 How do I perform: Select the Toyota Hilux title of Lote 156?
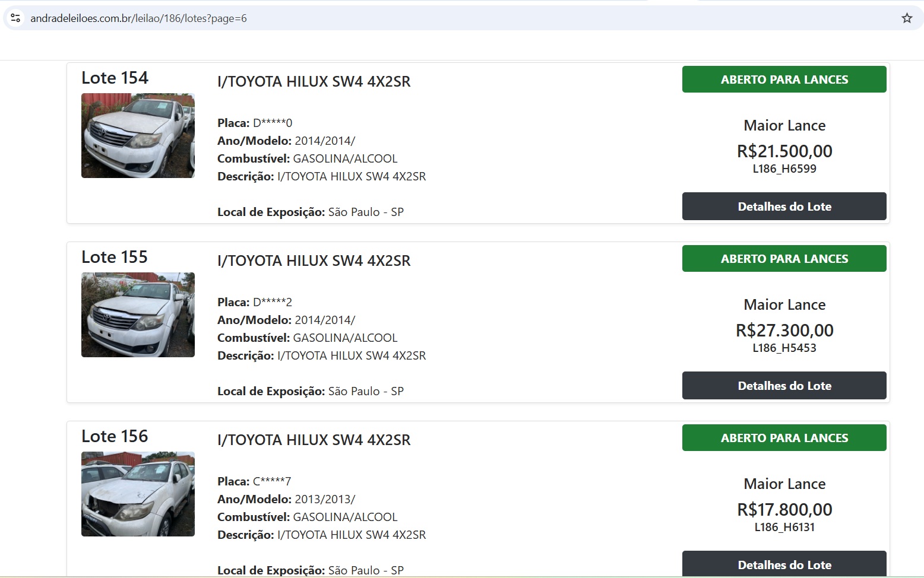pyautogui.click(x=314, y=440)
